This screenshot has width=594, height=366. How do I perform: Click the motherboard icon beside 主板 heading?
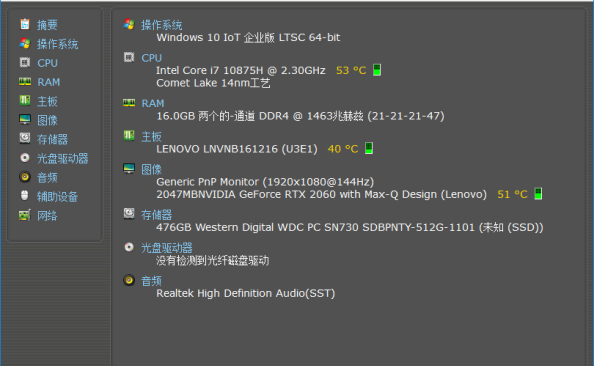tap(129, 135)
